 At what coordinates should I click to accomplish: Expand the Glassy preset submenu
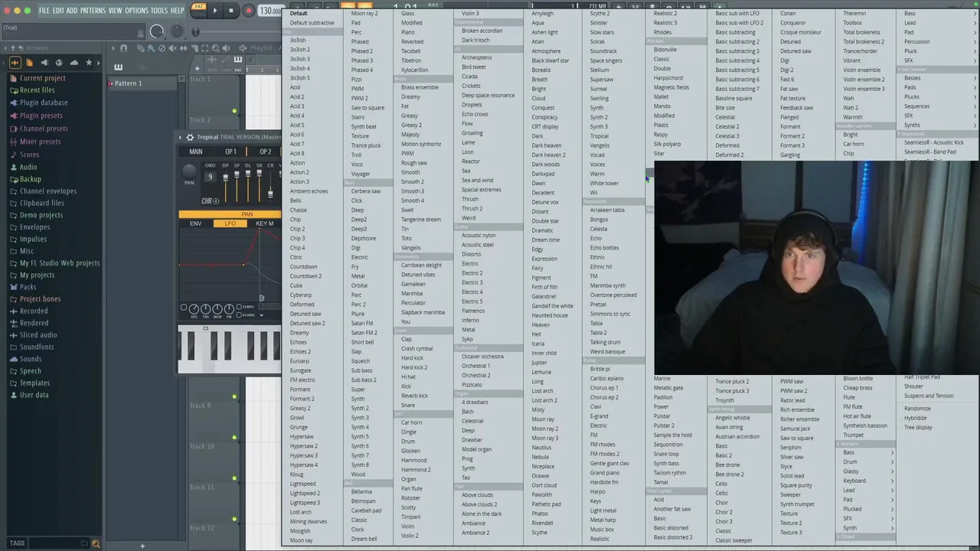click(x=867, y=471)
